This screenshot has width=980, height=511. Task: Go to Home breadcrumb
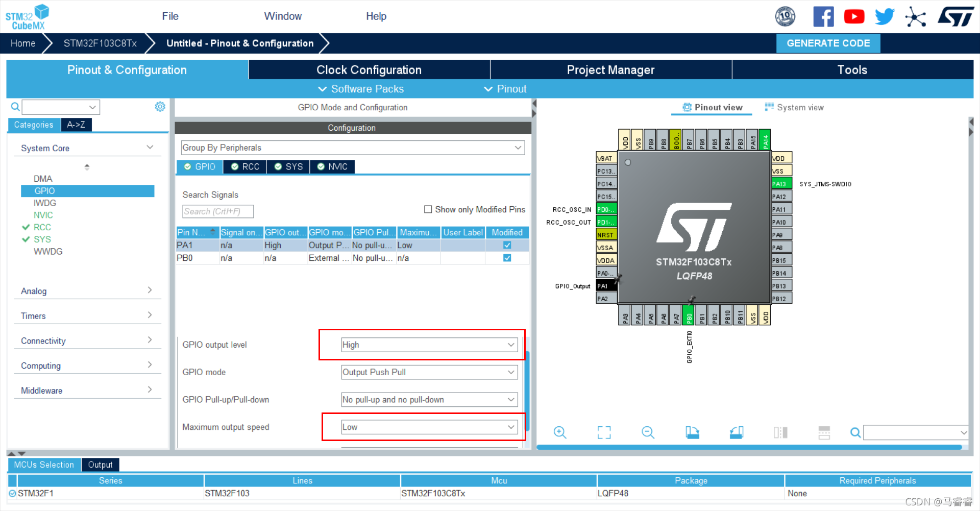[23, 43]
